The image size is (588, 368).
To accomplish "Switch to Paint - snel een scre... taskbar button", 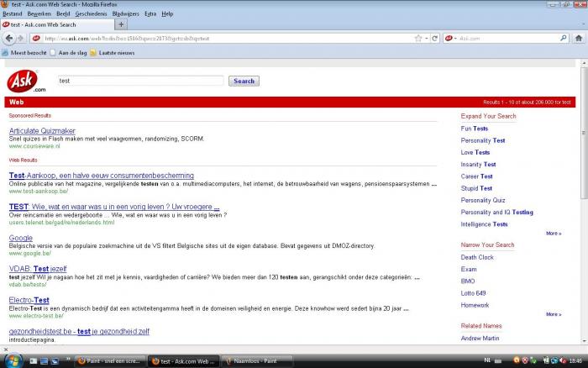I will (110, 361).
